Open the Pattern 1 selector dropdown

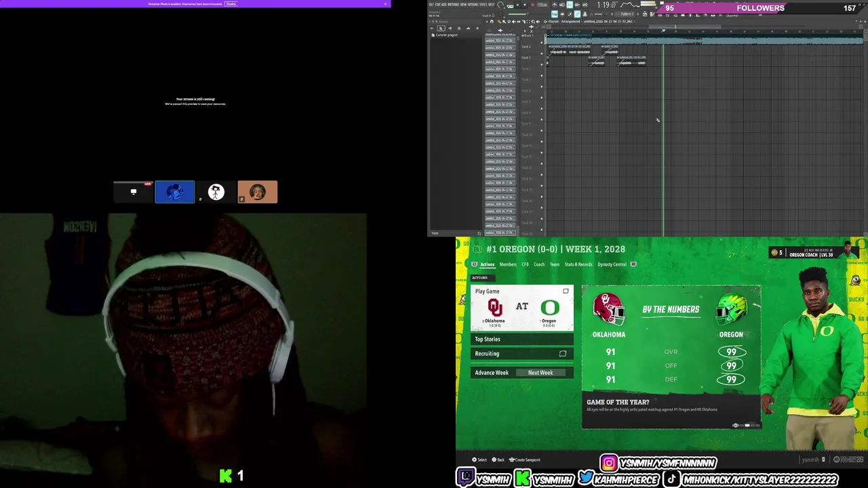[627, 14]
